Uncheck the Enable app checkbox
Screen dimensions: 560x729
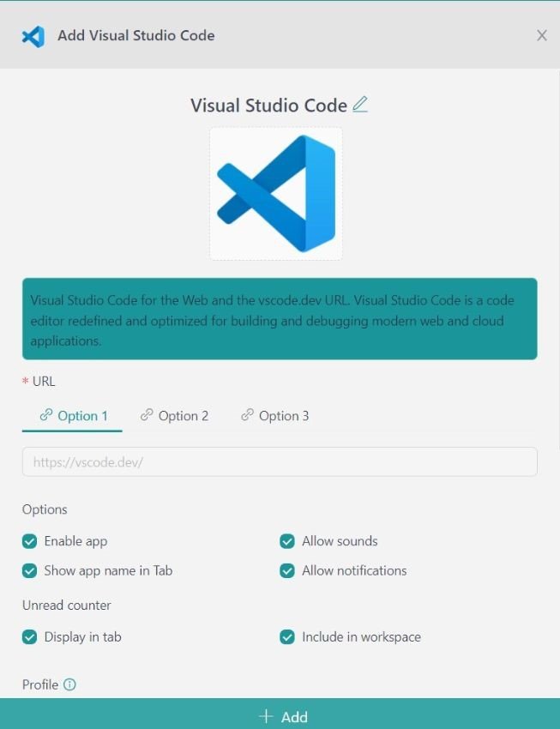pyautogui.click(x=30, y=541)
